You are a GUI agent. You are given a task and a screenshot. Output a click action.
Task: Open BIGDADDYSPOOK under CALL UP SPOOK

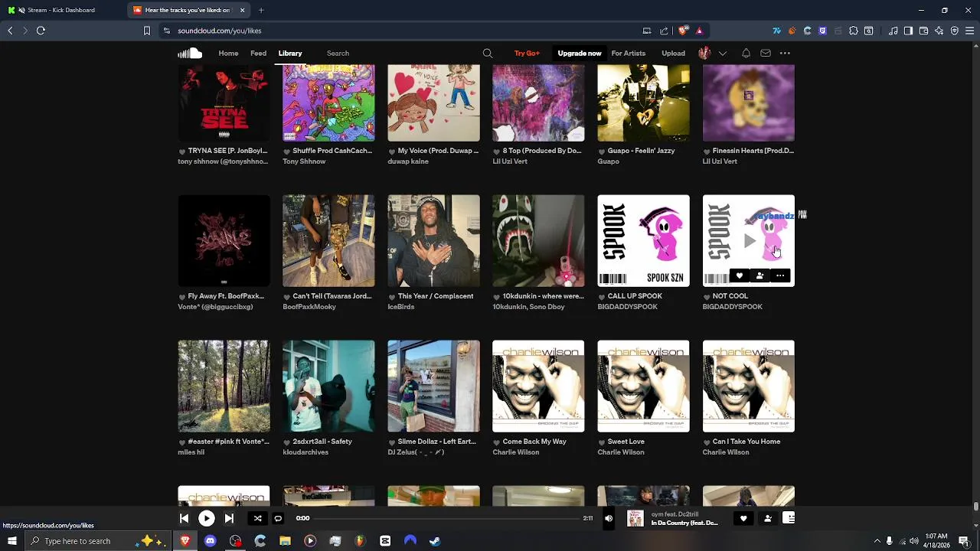click(x=628, y=307)
